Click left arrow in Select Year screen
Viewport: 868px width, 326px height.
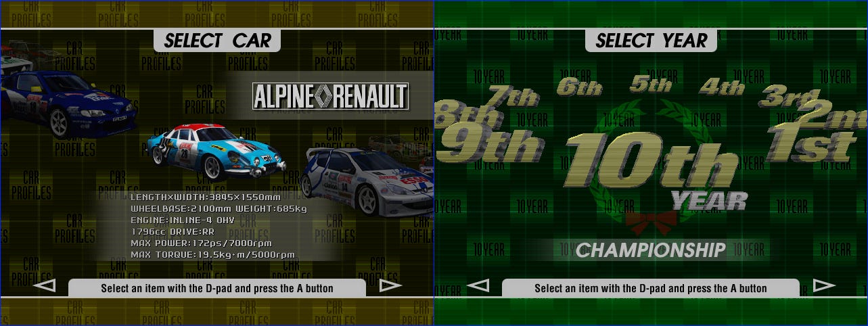click(x=478, y=286)
